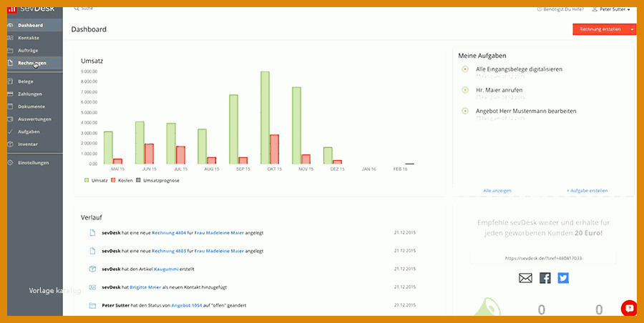Click the green OKT 15 revenue bar
This screenshot has width=644, height=323.
(265, 118)
